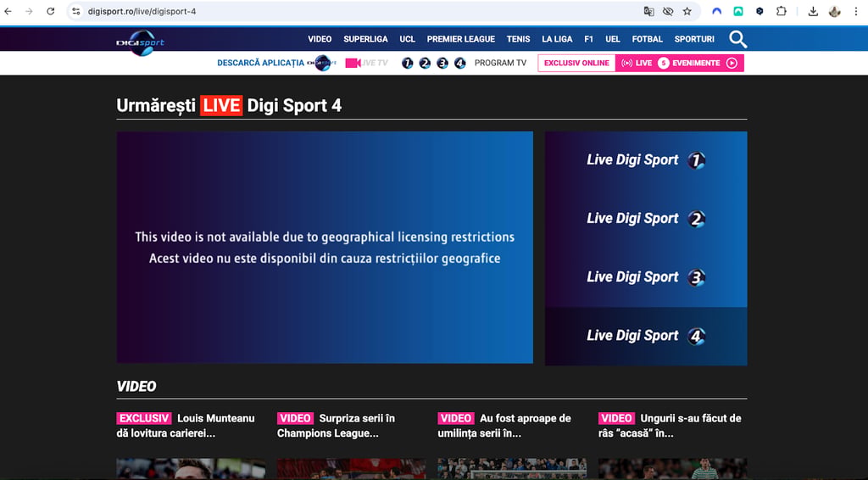The width and height of the screenshot is (868, 480).
Task: Open thumbnail under Ungurii s-au făcut headline
Action: pos(672,469)
